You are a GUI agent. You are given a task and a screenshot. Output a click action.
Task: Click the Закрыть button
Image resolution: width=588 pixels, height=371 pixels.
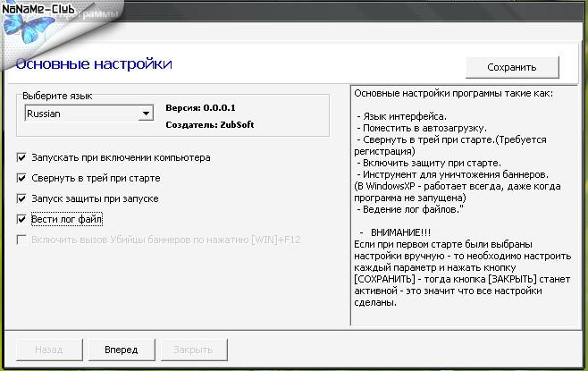click(192, 350)
